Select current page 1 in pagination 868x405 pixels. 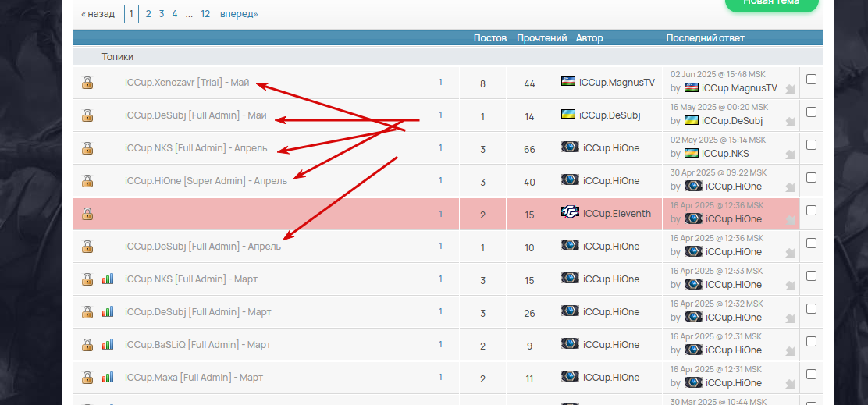pos(131,14)
